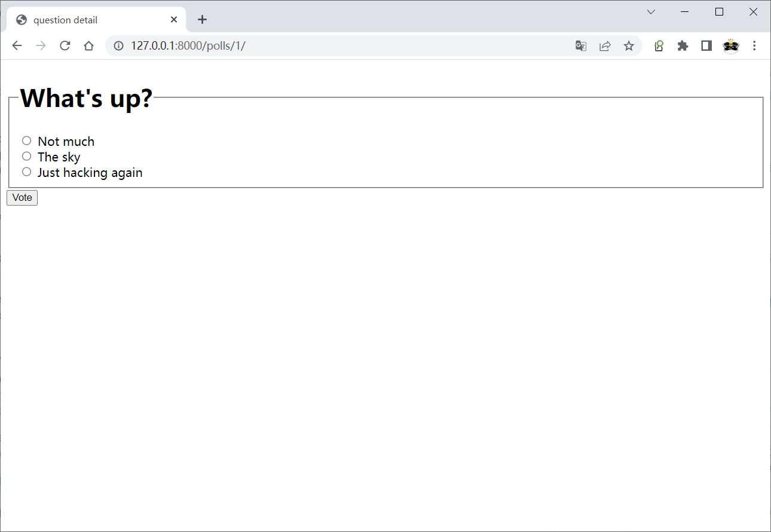Screen dimensions: 771x532
Task: Share this page icon
Action: click(x=605, y=46)
